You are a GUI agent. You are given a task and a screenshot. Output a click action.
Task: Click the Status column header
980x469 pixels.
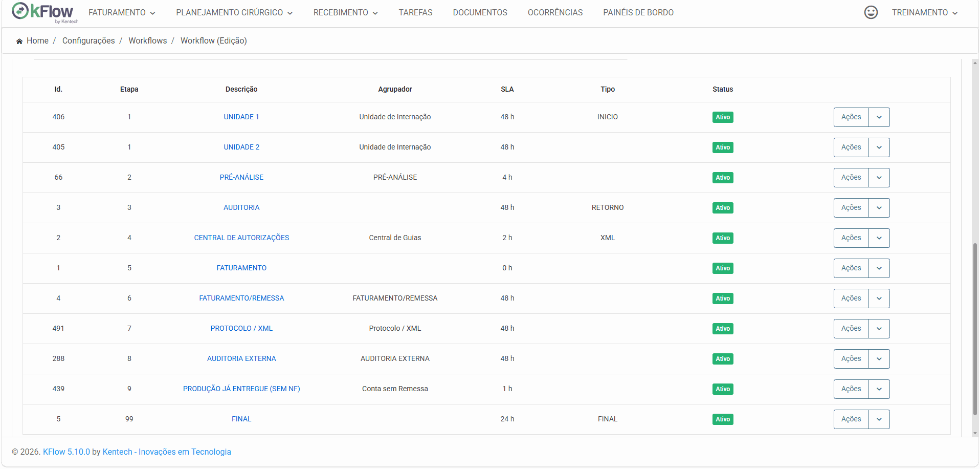[x=723, y=89]
